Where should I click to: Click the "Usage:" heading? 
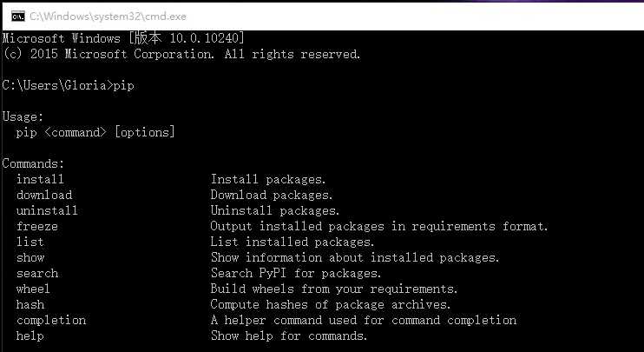click(x=23, y=116)
